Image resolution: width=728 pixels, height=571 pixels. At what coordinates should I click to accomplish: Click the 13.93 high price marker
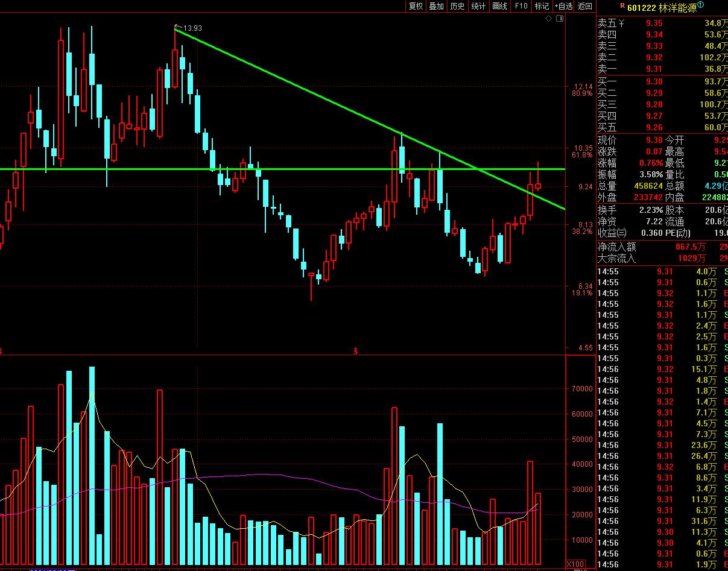[191, 28]
